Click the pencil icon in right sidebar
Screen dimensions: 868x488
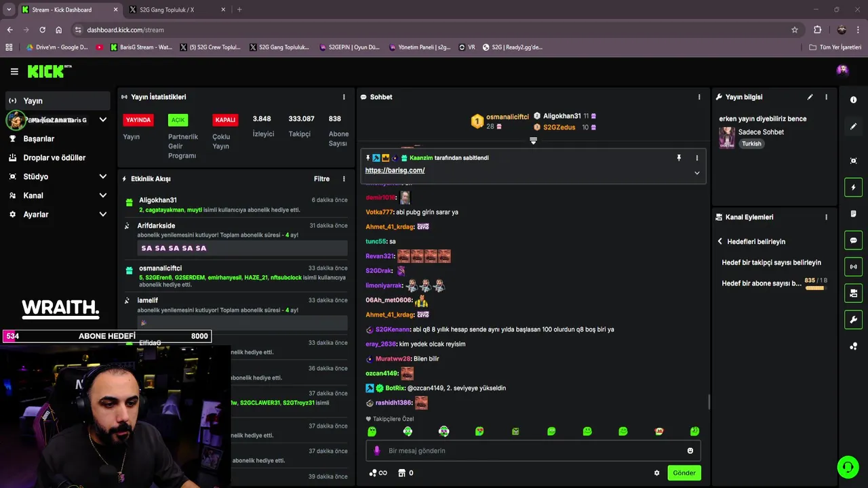pos(853,126)
